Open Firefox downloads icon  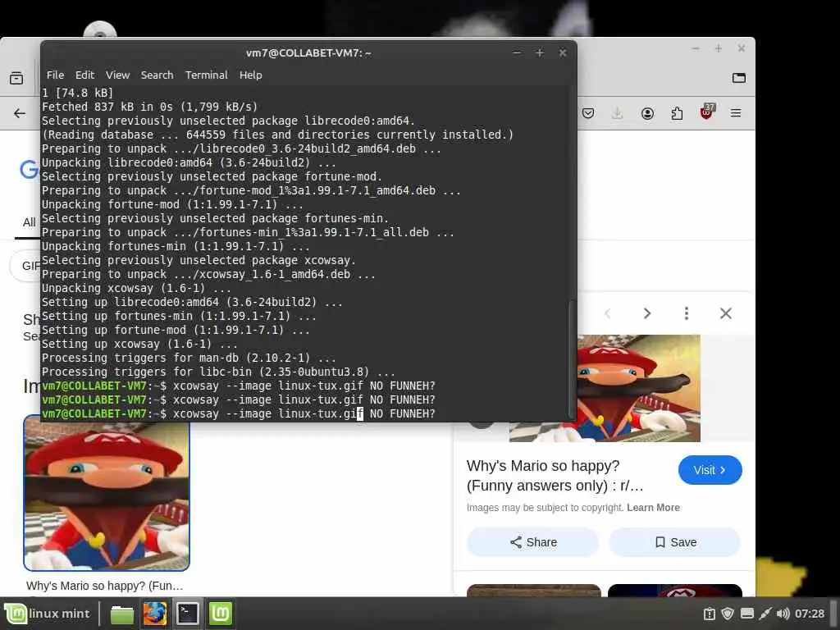617,113
